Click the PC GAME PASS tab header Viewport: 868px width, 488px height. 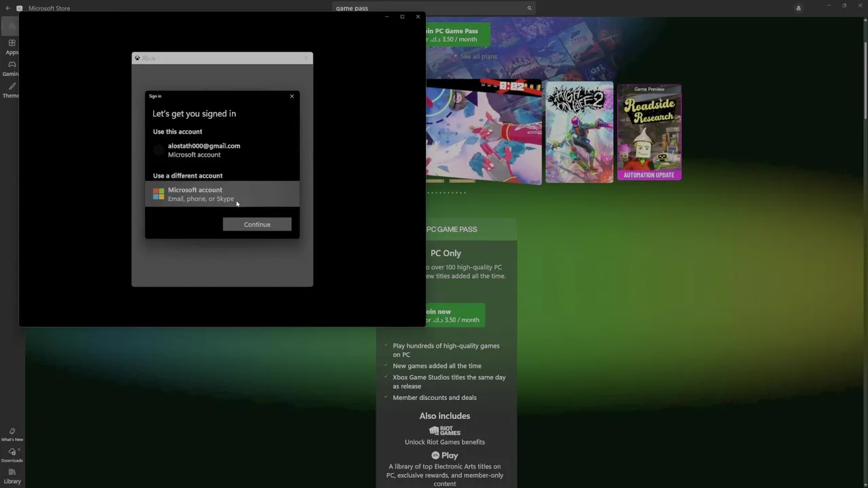click(452, 229)
